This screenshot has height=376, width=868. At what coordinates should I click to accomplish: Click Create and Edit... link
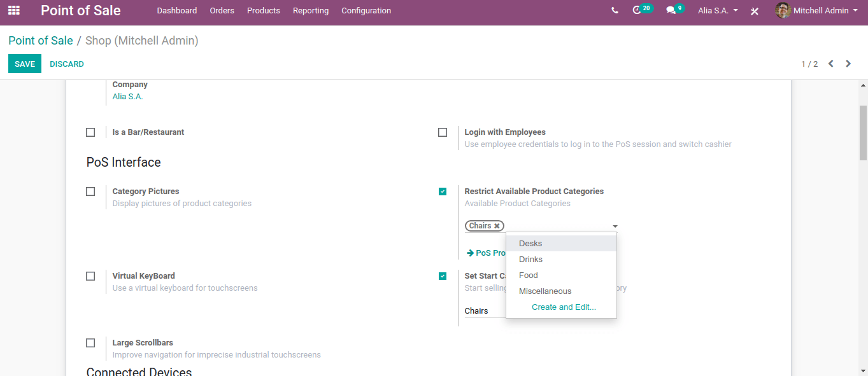point(564,307)
